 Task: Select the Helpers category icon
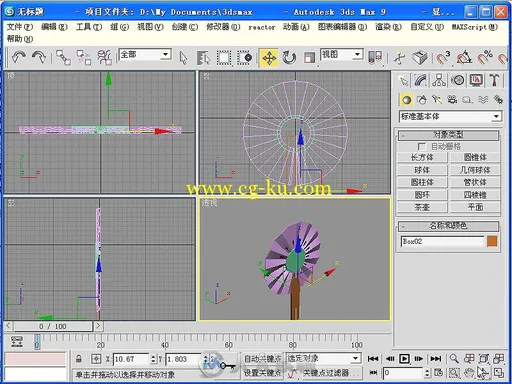click(467, 100)
